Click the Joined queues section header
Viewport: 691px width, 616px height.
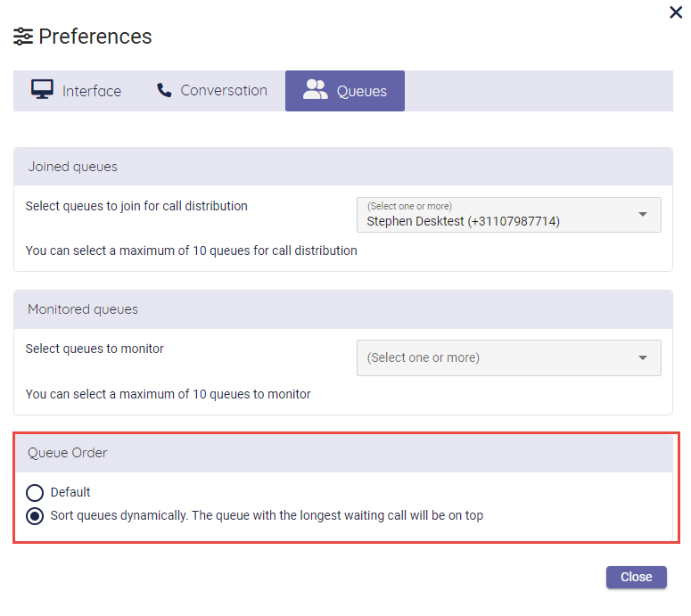[73, 167]
